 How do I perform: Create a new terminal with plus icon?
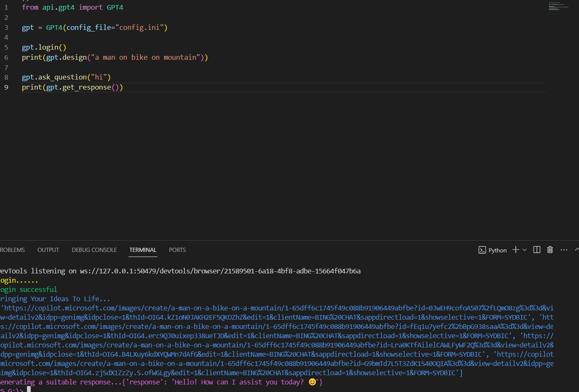pos(515,250)
